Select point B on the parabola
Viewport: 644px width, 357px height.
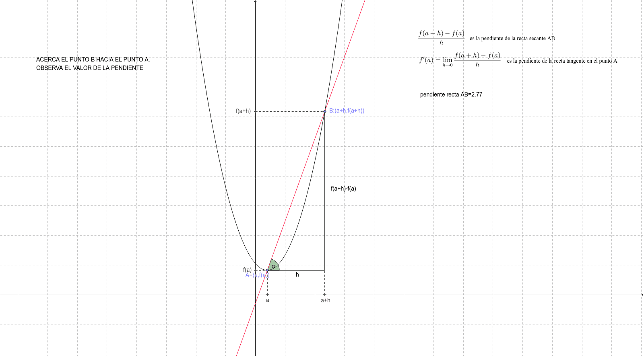[x=325, y=111]
